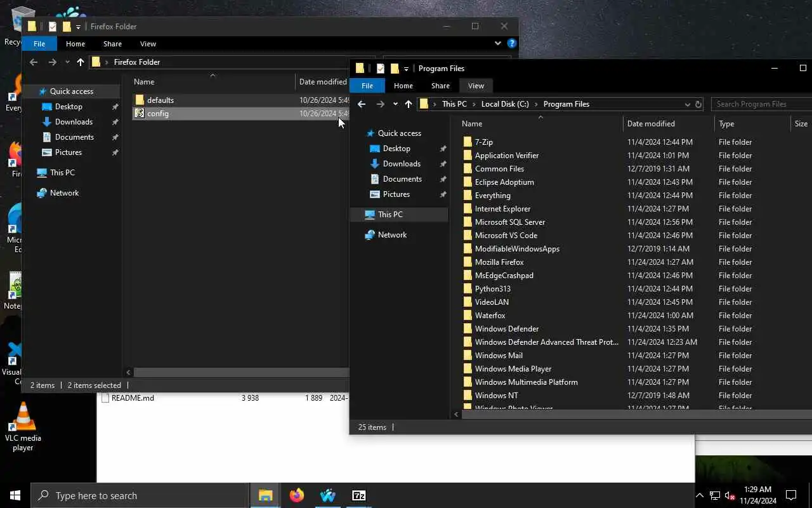Open the VLC media player desktop shortcut
The image size is (812, 508).
[x=23, y=427]
